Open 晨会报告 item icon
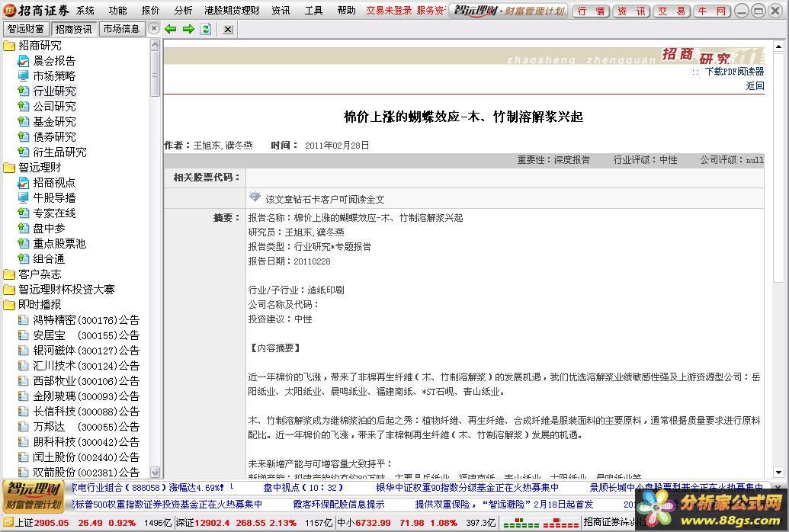This screenshot has width=789, height=532. [23, 61]
